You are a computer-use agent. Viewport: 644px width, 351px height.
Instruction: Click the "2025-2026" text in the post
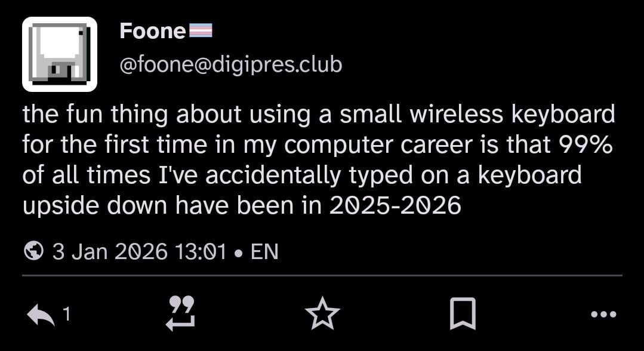pos(395,205)
